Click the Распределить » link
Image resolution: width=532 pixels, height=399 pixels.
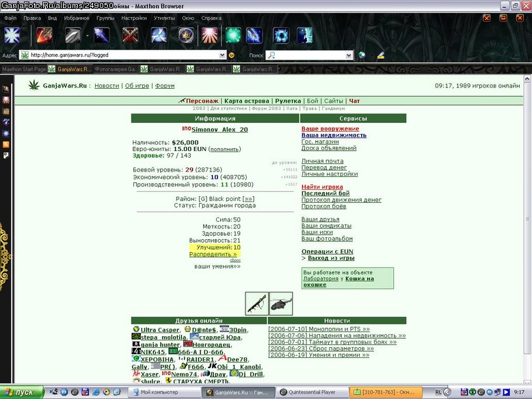click(x=213, y=254)
